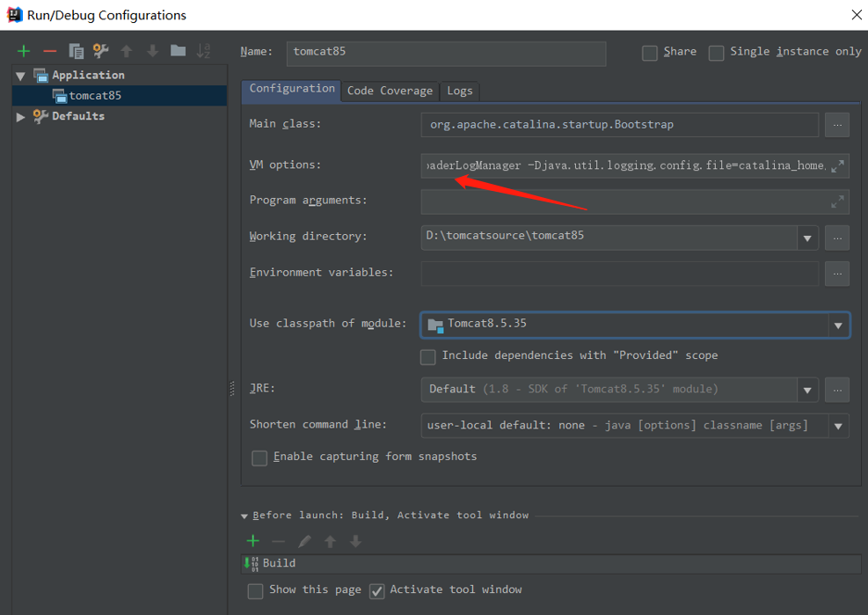This screenshot has height=615, width=868.
Task: Grab the vertical panel splitter handle
Action: point(232,388)
